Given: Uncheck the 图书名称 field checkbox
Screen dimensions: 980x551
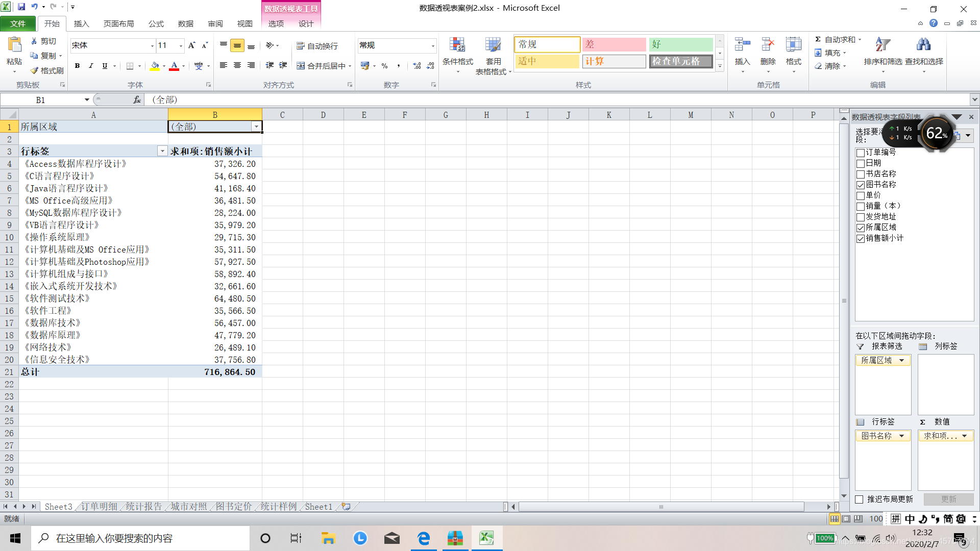Looking at the screenshot, I should coord(861,185).
